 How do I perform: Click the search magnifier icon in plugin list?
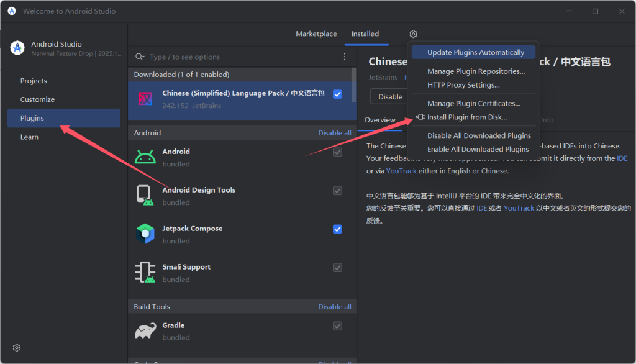tap(140, 57)
